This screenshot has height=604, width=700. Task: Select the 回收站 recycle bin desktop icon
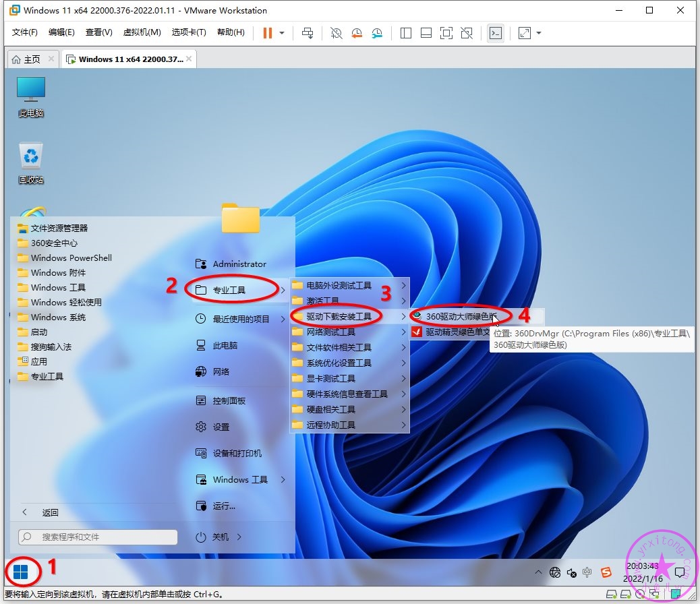31,163
